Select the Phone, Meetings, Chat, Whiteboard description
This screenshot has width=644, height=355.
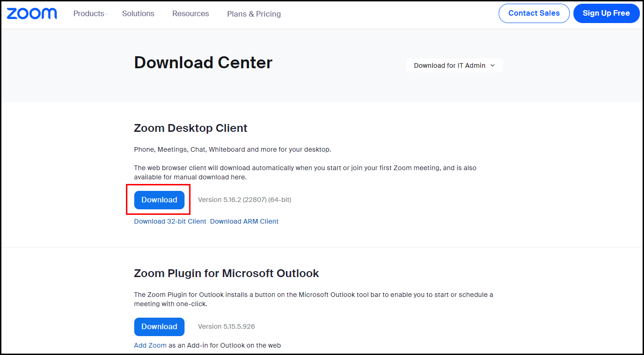[x=233, y=149]
